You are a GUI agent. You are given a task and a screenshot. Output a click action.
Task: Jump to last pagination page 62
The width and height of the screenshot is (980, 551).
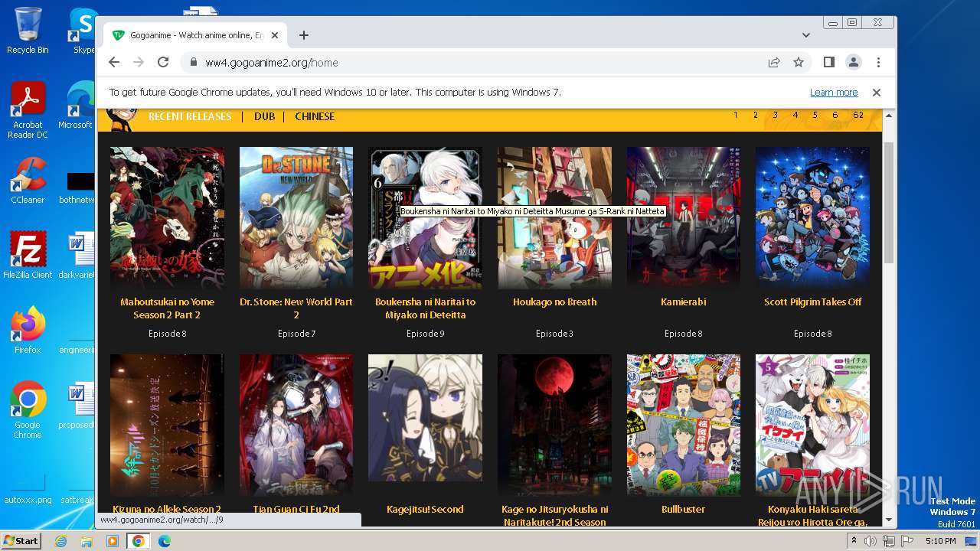click(x=858, y=115)
